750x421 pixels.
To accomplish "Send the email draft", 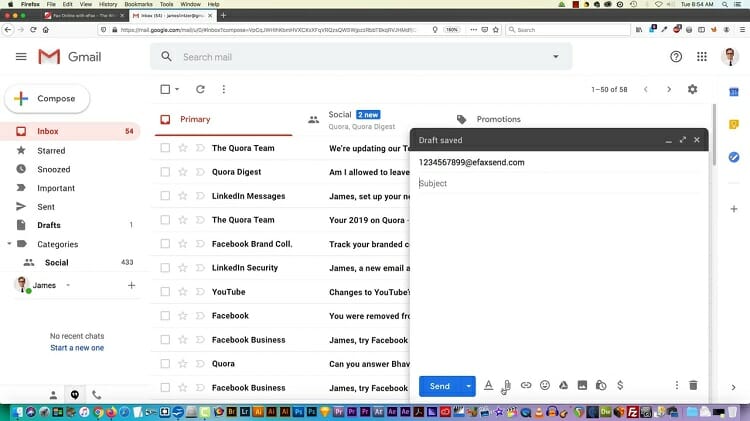I will point(440,386).
